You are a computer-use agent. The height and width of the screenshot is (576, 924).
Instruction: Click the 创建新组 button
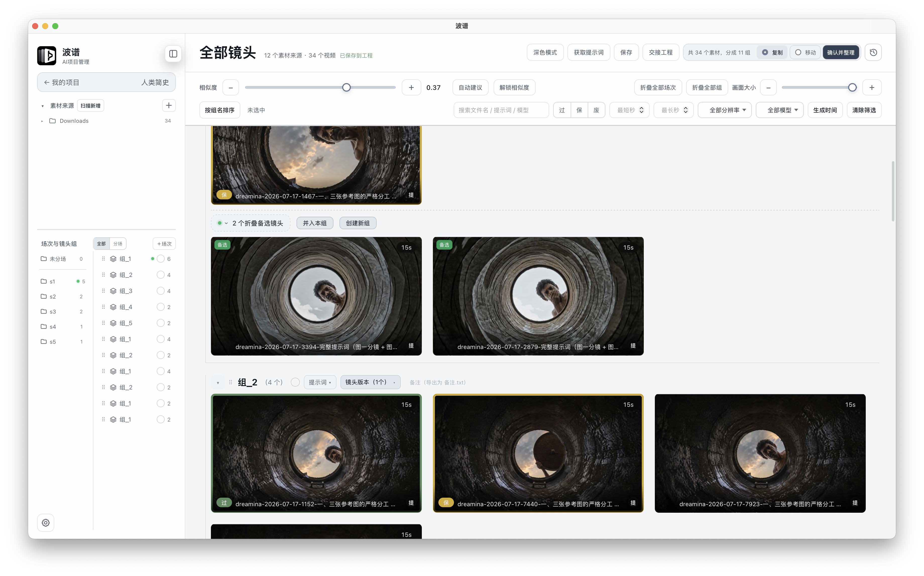tap(358, 223)
